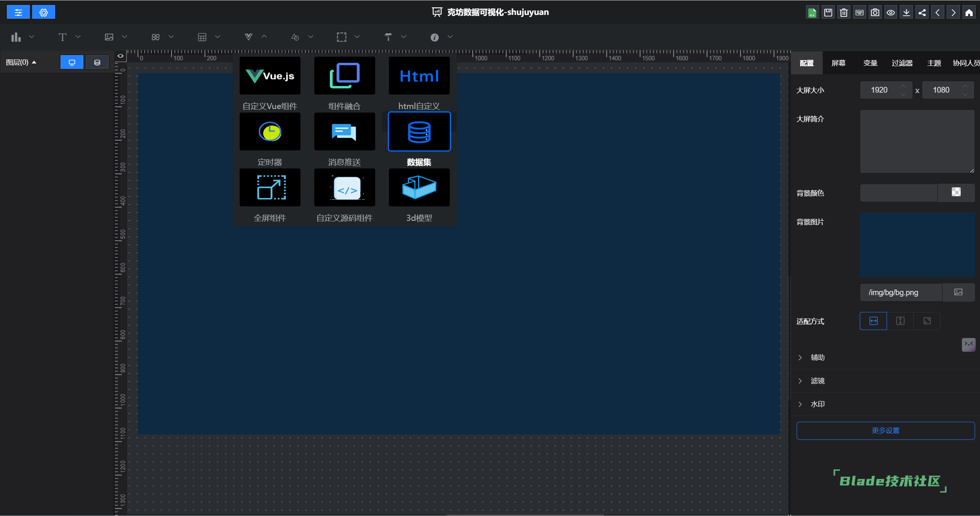Expand the 滤镜 filter section
This screenshot has height=516, width=980.
[885, 381]
